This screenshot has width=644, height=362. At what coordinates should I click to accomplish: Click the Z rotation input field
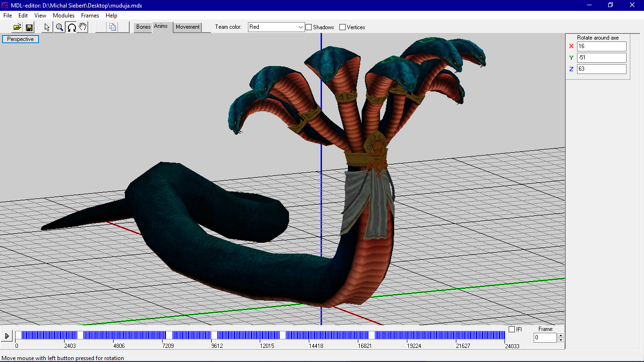click(602, 69)
